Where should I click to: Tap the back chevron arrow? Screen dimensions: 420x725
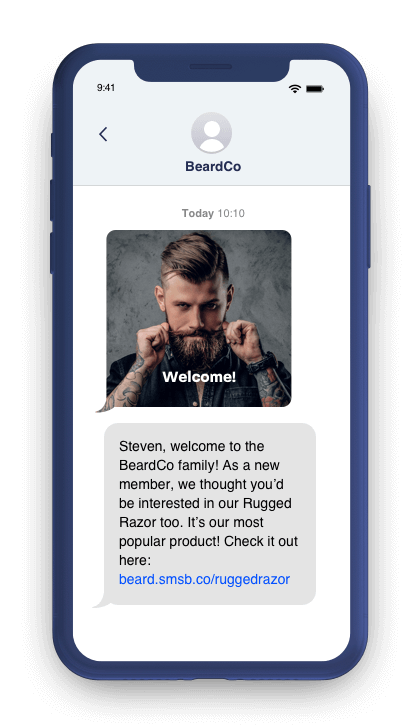coord(103,134)
